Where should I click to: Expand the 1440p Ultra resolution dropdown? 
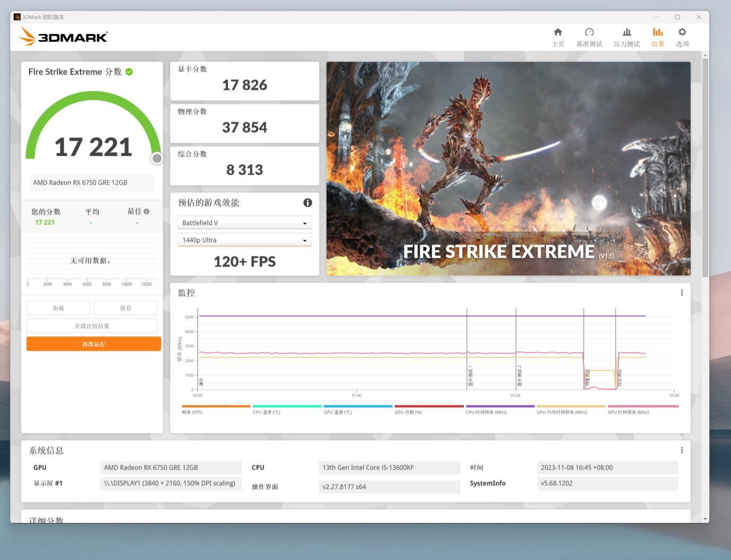click(x=244, y=240)
